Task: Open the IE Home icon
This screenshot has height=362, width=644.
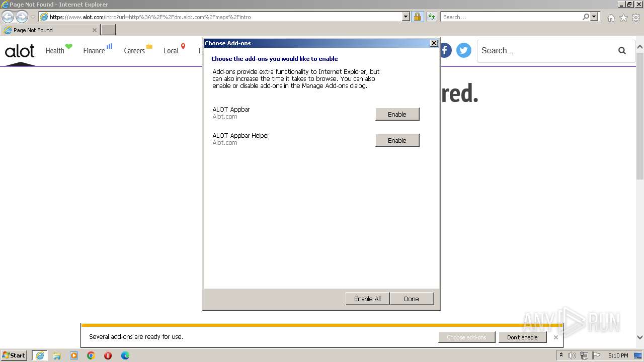Action: [611, 18]
